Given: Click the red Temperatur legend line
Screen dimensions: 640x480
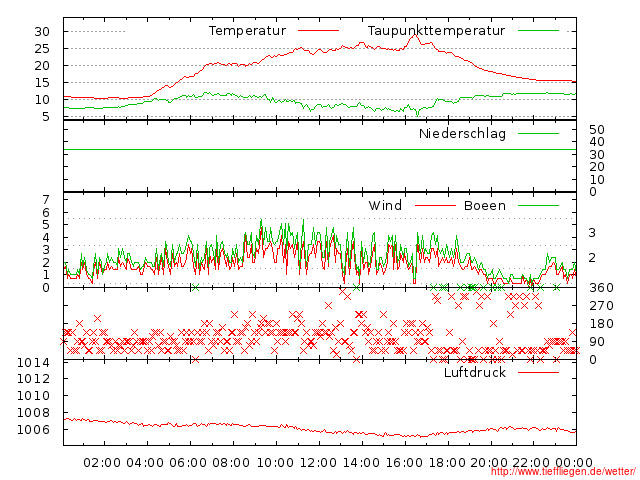Looking at the screenshot, I should [318, 31].
